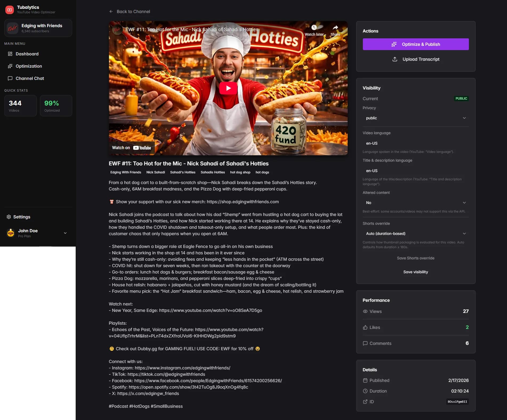Viewport: 507px width, 420px height.
Task: Click the Edging with Friends channel avatar
Action: tap(13, 28)
